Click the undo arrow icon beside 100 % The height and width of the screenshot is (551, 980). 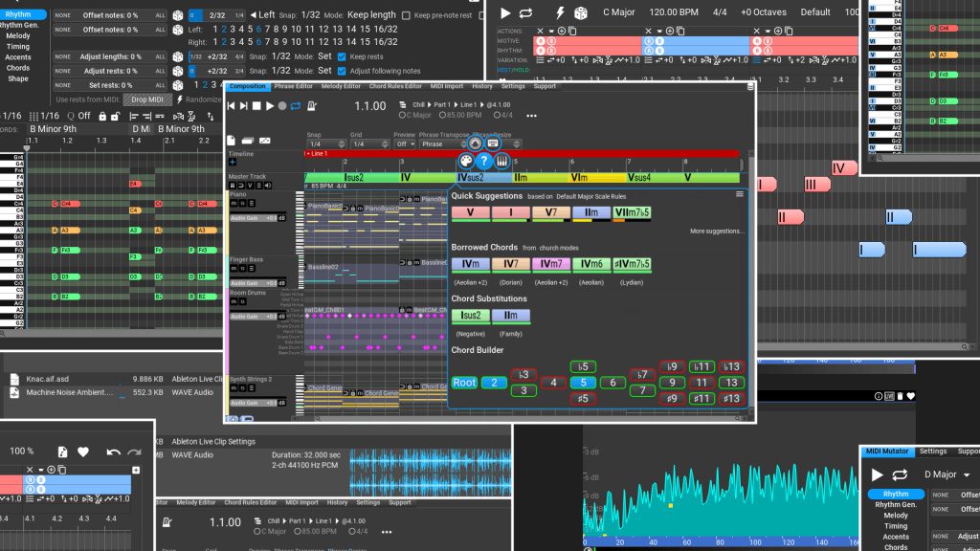pyautogui.click(x=112, y=452)
